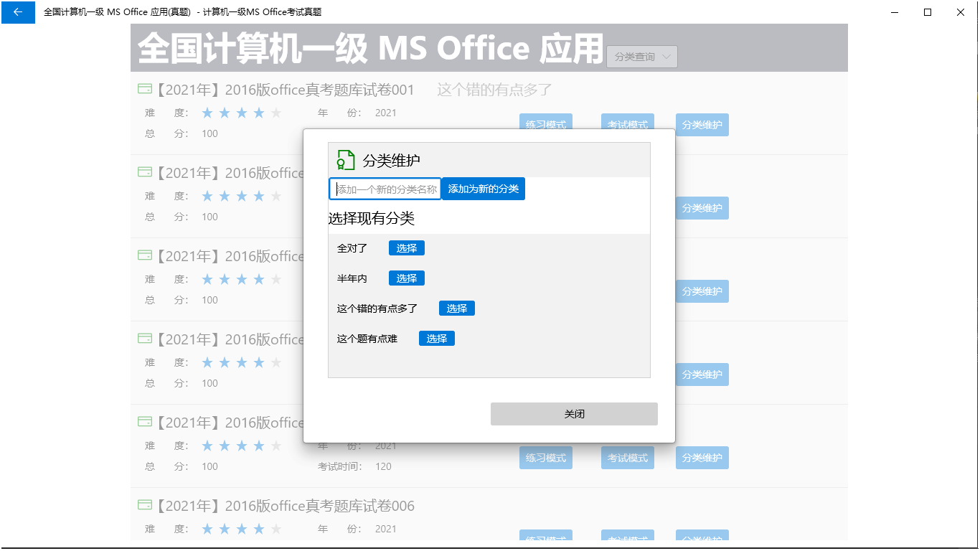Click the 试卷001 paper title

click(285, 90)
